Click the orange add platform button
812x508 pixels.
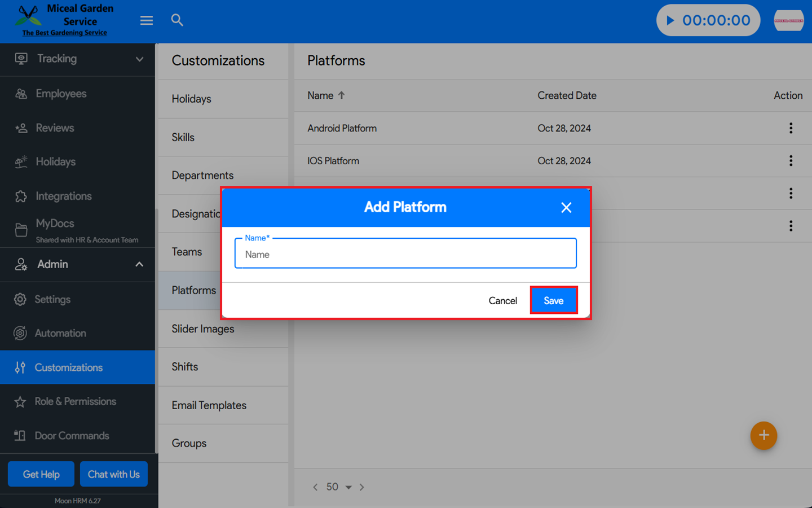click(764, 435)
